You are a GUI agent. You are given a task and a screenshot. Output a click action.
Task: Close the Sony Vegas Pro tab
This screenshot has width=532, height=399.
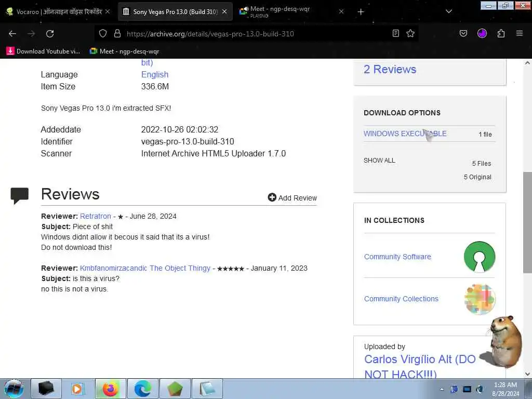tap(224, 11)
